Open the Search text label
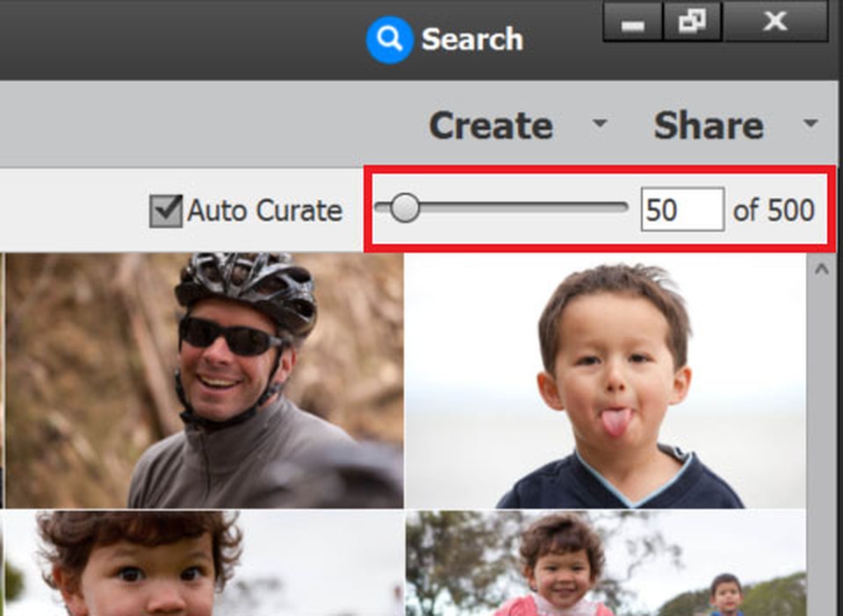 (x=472, y=39)
